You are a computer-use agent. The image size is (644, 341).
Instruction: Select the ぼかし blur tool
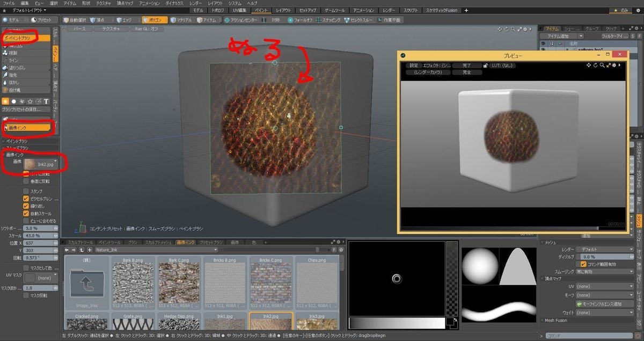click(x=26, y=83)
